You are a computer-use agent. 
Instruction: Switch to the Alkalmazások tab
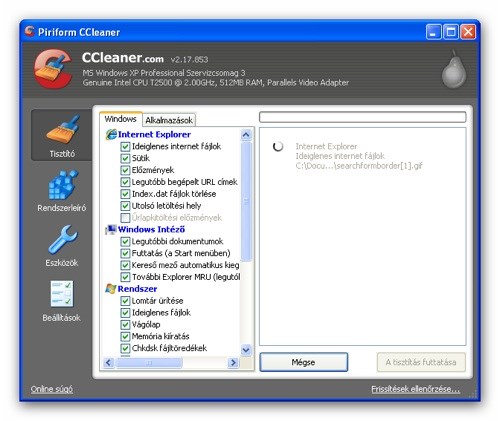[x=169, y=120]
